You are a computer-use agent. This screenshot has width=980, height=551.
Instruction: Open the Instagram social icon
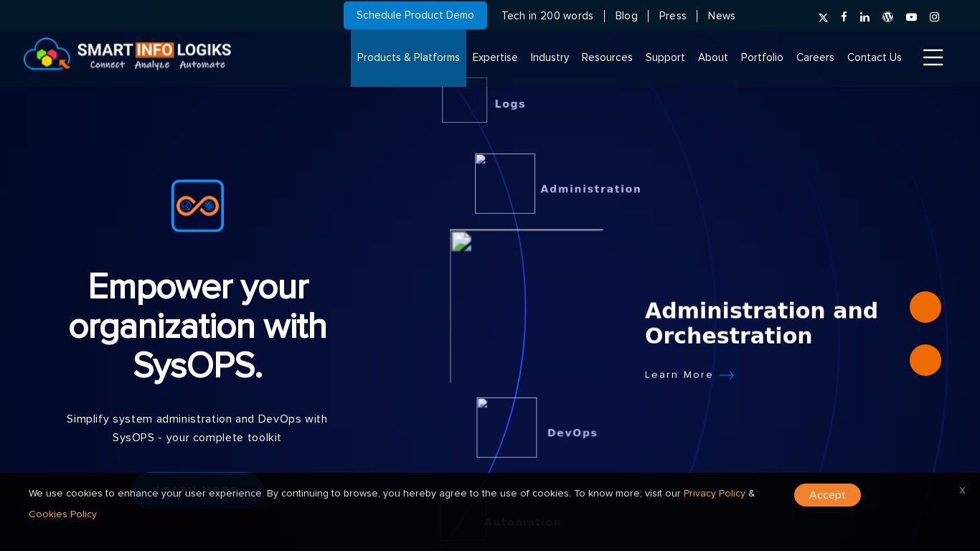coord(934,17)
